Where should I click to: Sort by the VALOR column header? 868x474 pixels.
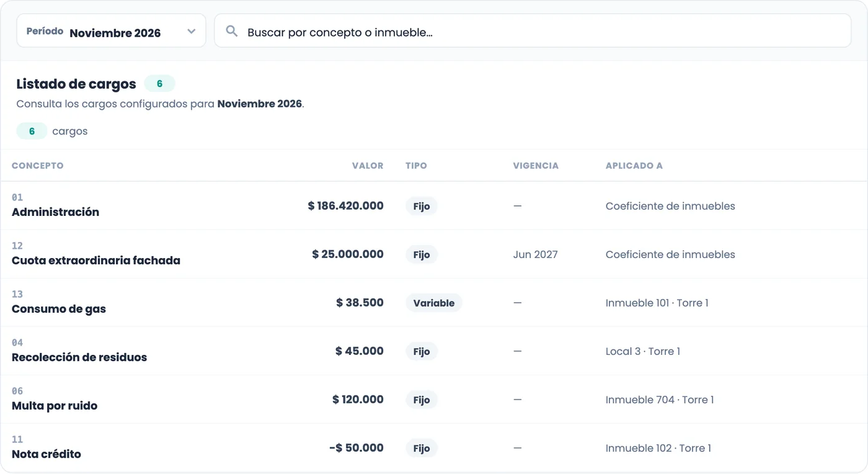(368, 166)
